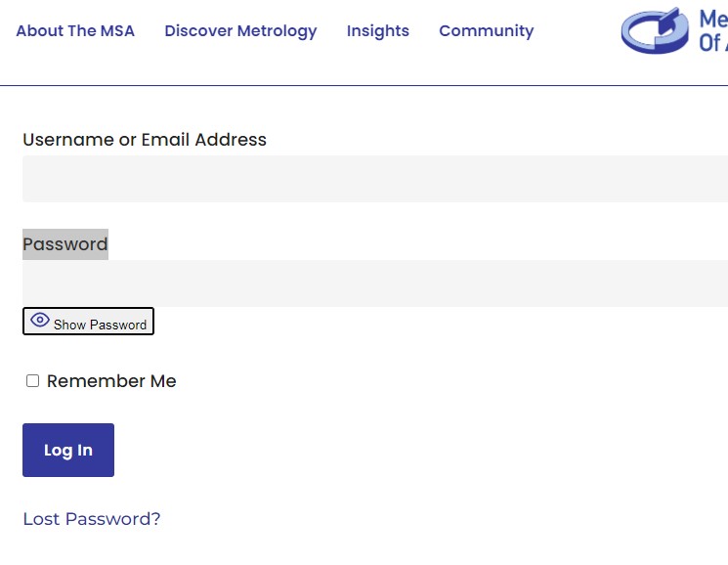
Task: Click the highlighted Password label
Action: 65,244
